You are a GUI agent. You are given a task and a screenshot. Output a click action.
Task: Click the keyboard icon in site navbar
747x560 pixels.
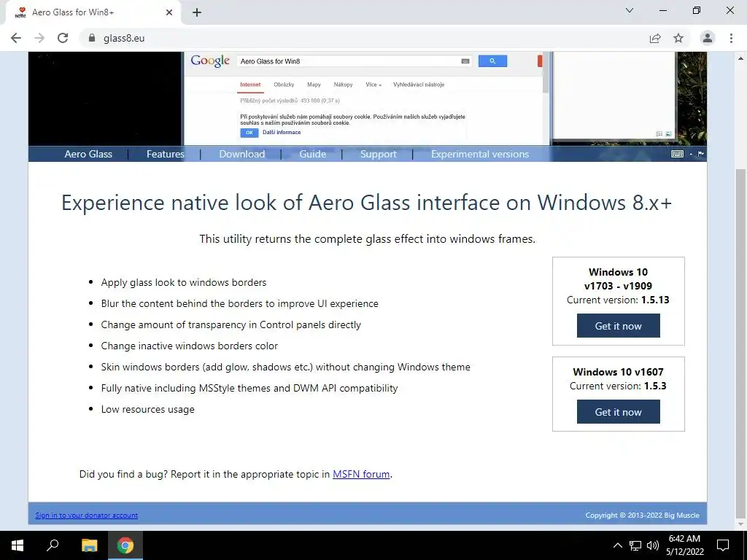coord(677,154)
